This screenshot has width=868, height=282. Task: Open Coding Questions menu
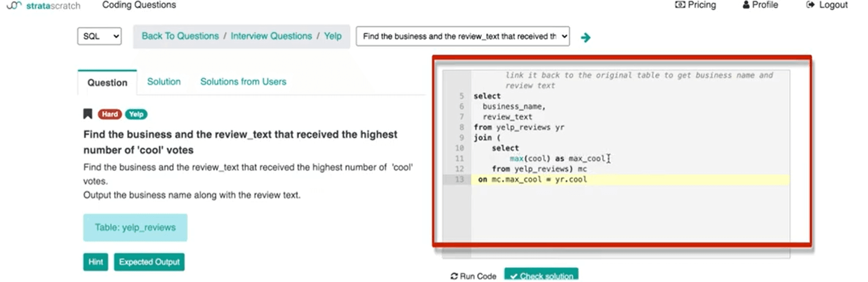click(x=139, y=5)
